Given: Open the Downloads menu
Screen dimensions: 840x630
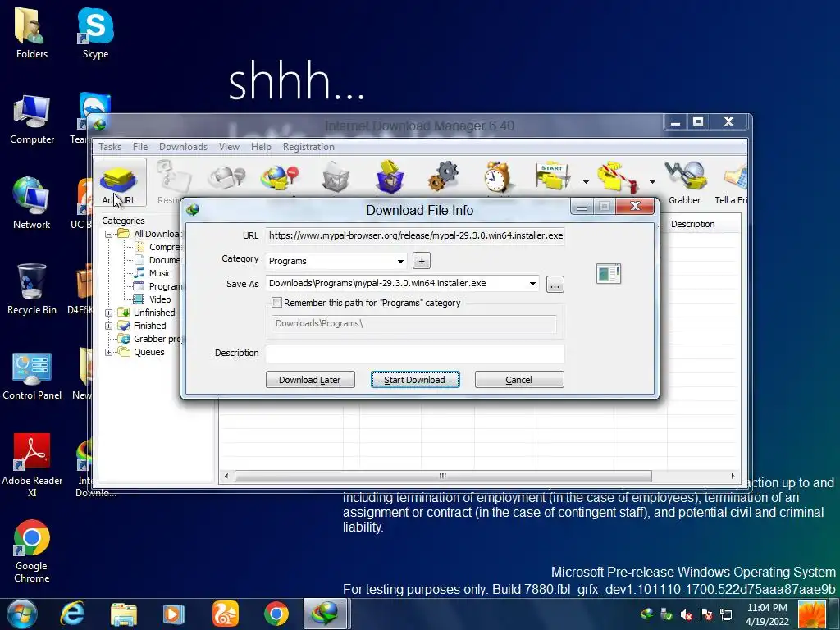Looking at the screenshot, I should click(183, 147).
